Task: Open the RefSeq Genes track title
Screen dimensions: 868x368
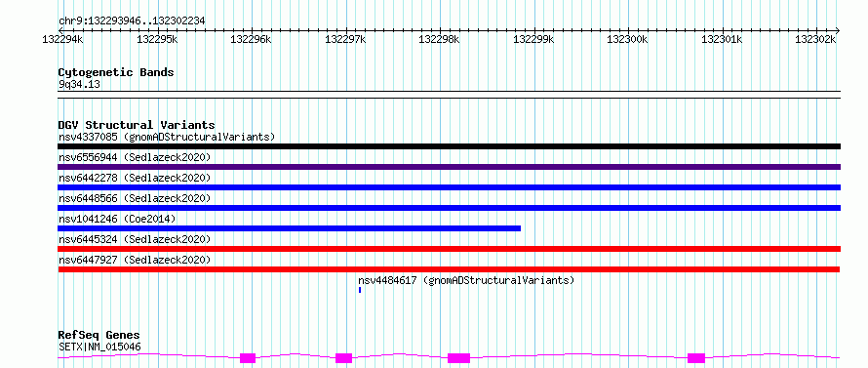Action: pos(99,336)
